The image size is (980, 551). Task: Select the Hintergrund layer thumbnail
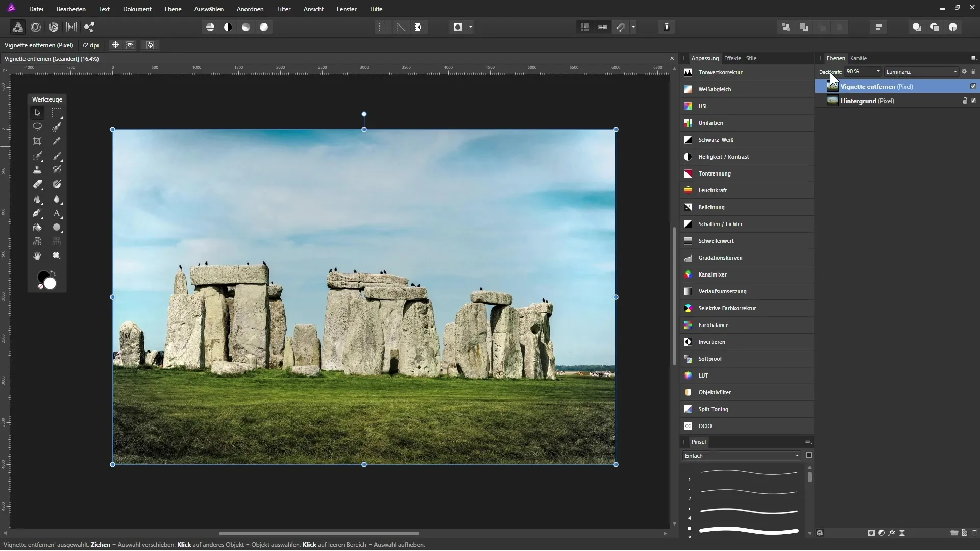(832, 101)
